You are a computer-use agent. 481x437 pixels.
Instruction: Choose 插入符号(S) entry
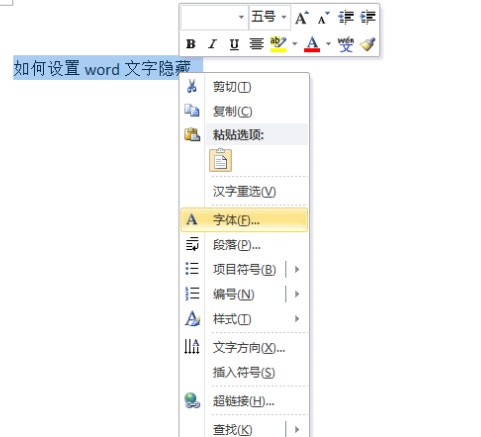244,372
